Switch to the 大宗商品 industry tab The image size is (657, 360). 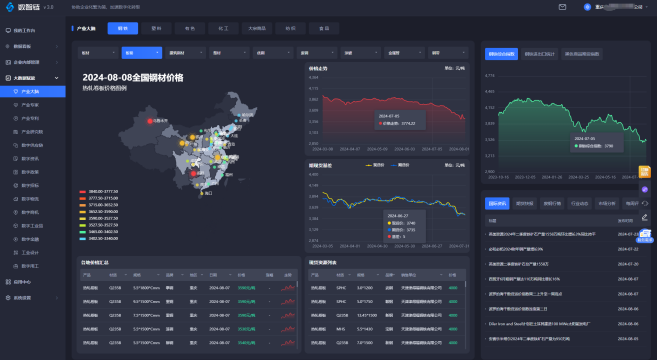(x=257, y=28)
